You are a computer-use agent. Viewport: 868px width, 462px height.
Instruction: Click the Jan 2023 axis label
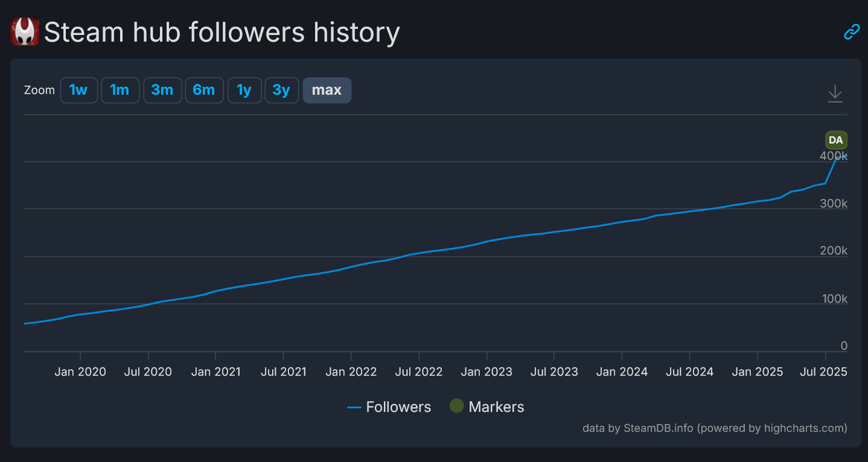[487, 372]
